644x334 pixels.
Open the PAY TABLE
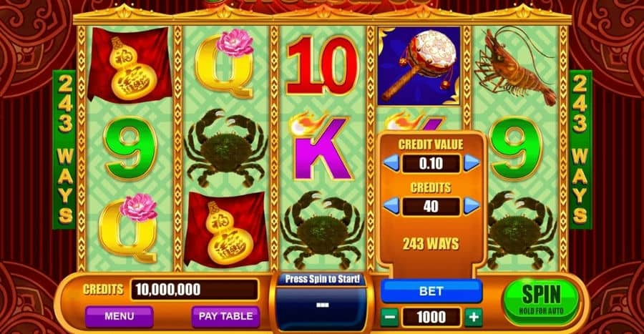(225, 316)
